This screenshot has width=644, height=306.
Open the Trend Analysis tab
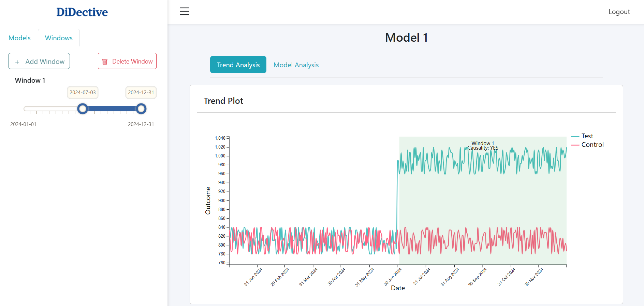point(238,65)
